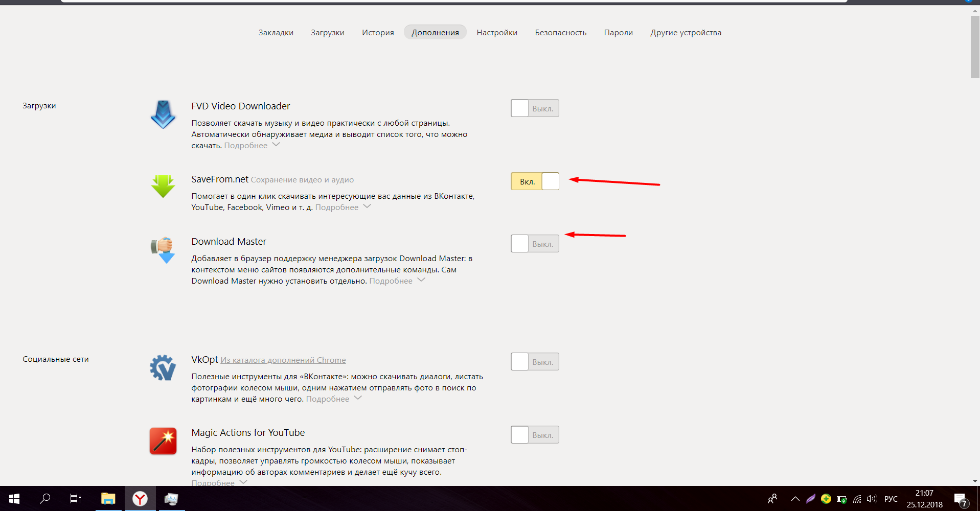Click the SaveFrom.net extension title
This screenshot has width=980, height=511.
pos(220,179)
